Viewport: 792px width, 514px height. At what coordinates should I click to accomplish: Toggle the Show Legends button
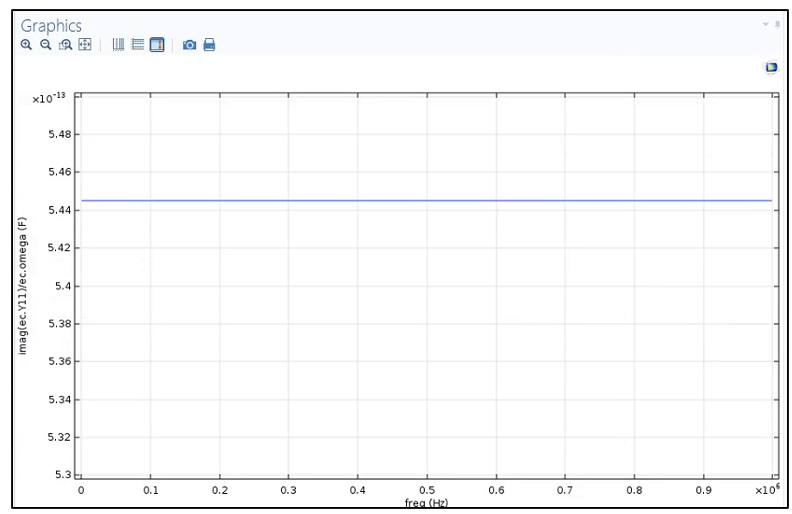pos(157,45)
